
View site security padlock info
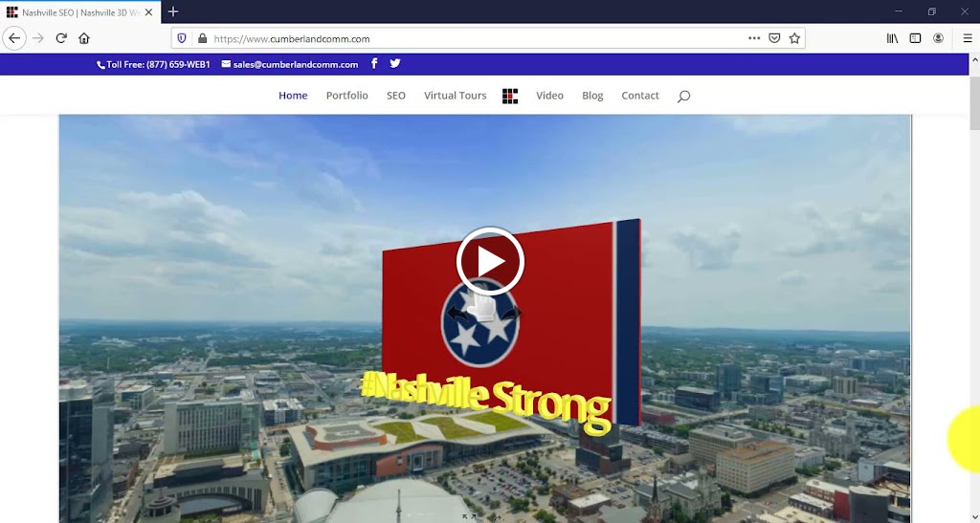[x=202, y=38]
